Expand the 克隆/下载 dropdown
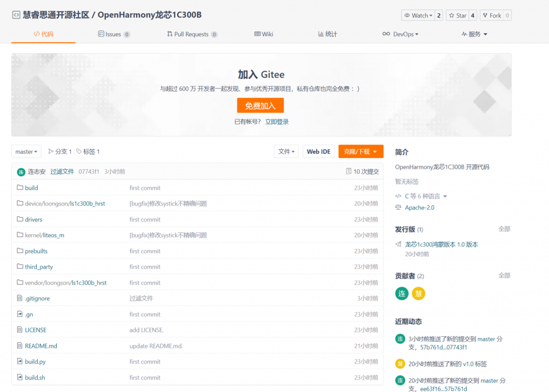Screen dimensions: 549x392 [x=361, y=152]
